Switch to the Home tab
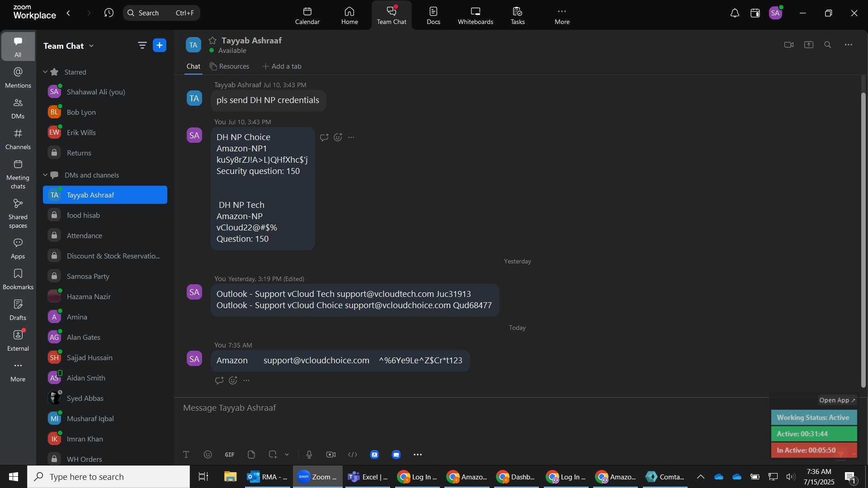The image size is (868, 488). coord(349,15)
